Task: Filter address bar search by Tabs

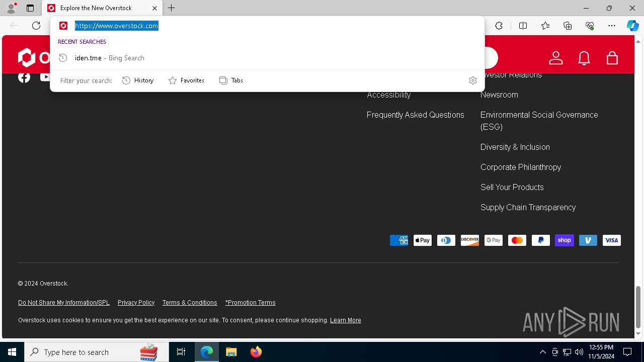Action: (x=231, y=80)
